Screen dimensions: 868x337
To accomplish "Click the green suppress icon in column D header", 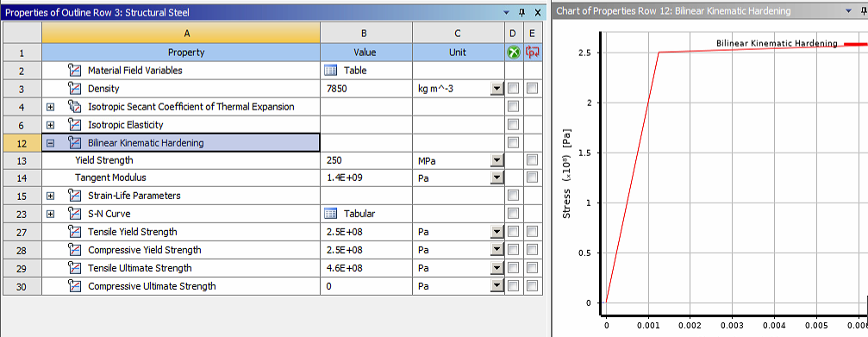I will click(x=513, y=53).
